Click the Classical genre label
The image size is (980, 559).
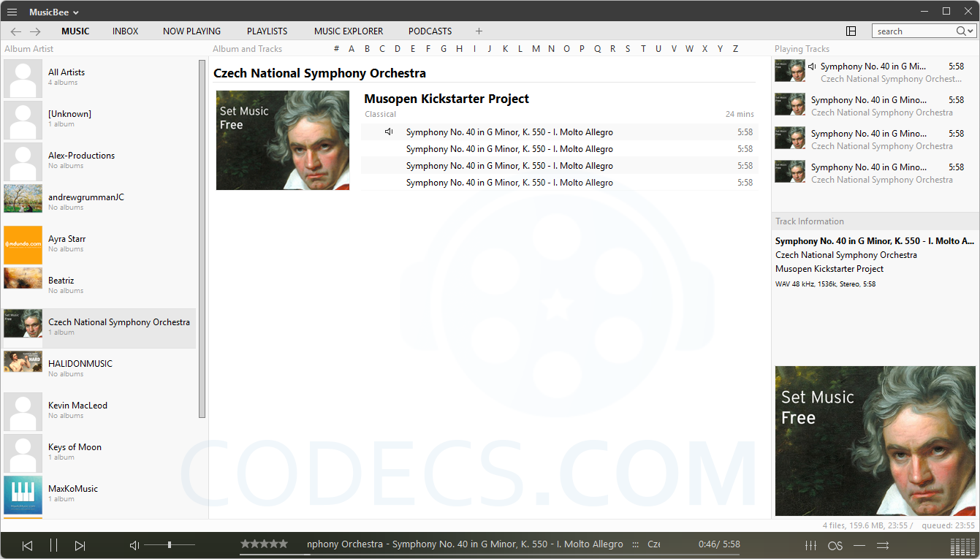point(380,114)
